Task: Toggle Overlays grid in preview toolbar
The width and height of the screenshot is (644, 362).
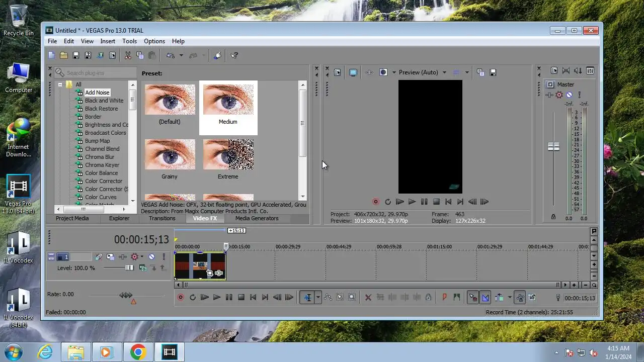Action: click(x=456, y=72)
